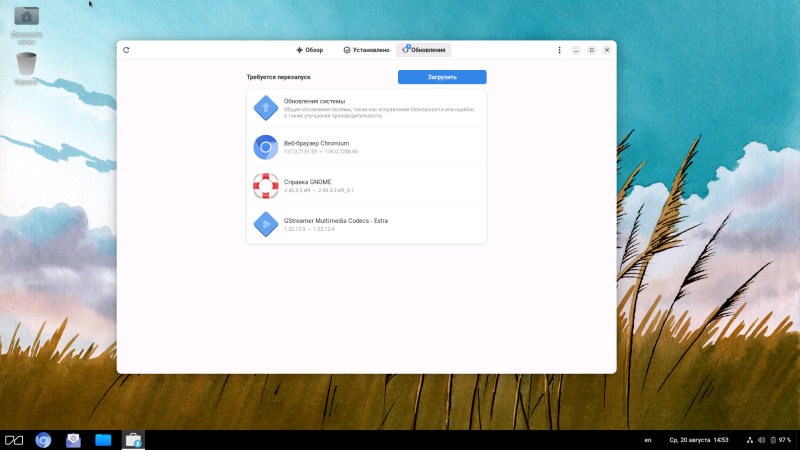Open the en keyboard layout indicator
This screenshot has height=450, width=800.
point(647,440)
